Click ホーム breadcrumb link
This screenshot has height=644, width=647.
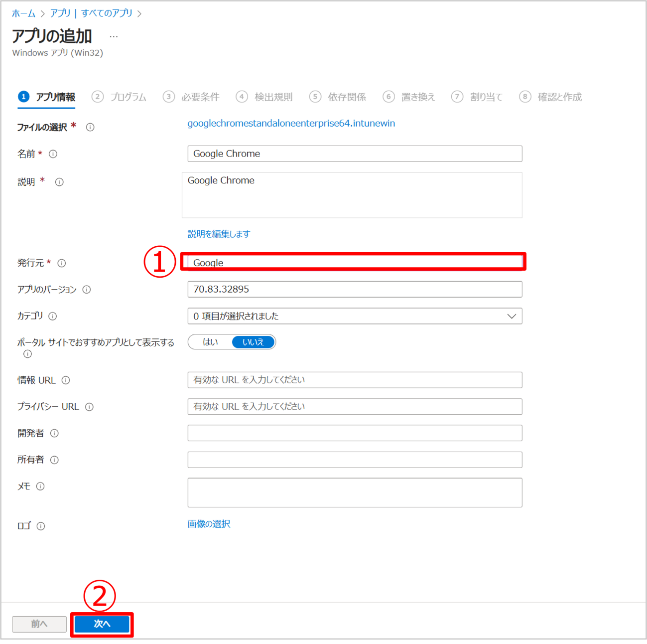(23, 13)
